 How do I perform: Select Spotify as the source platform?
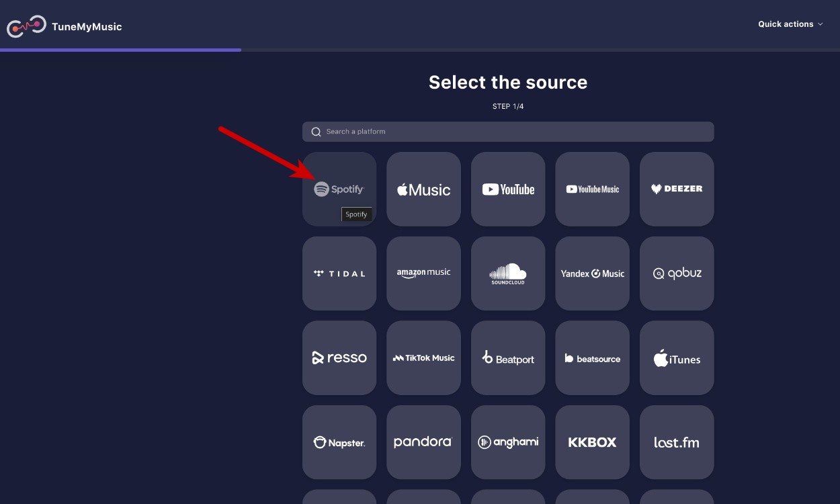click(339, 189)
